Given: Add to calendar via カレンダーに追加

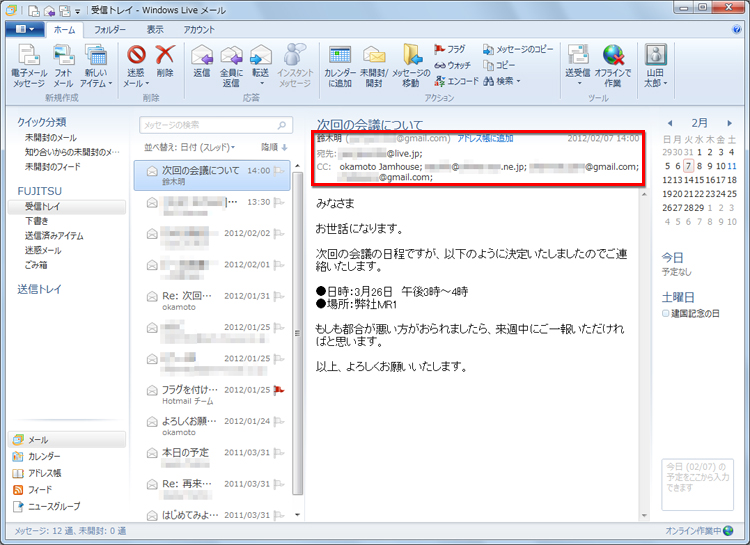Looking at the screenshot, I should [340, 67].
